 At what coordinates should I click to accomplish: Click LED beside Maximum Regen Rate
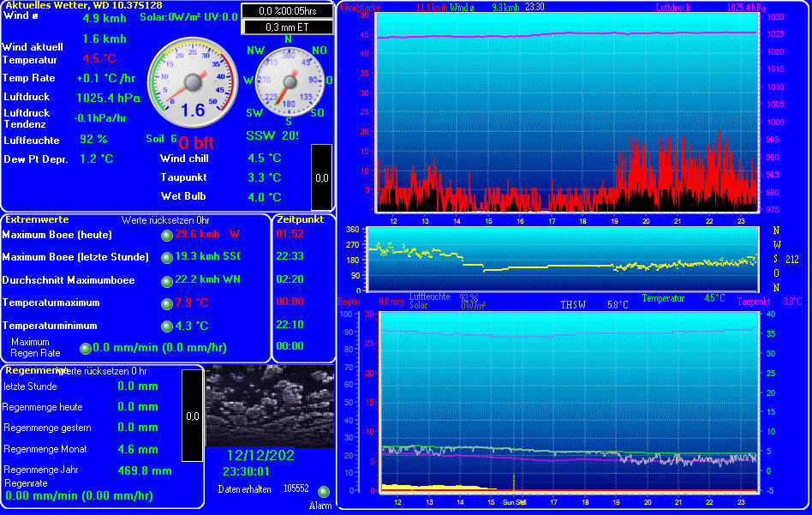[85, 348]
